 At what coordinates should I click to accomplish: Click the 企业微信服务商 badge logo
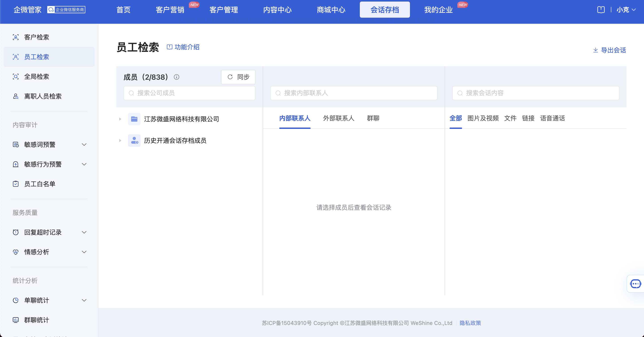coord(66,10)
